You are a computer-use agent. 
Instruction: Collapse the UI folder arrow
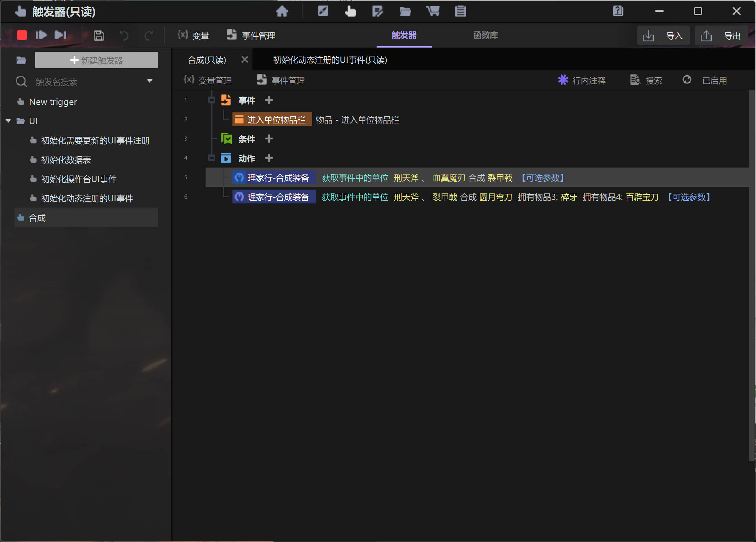point(9,121)
